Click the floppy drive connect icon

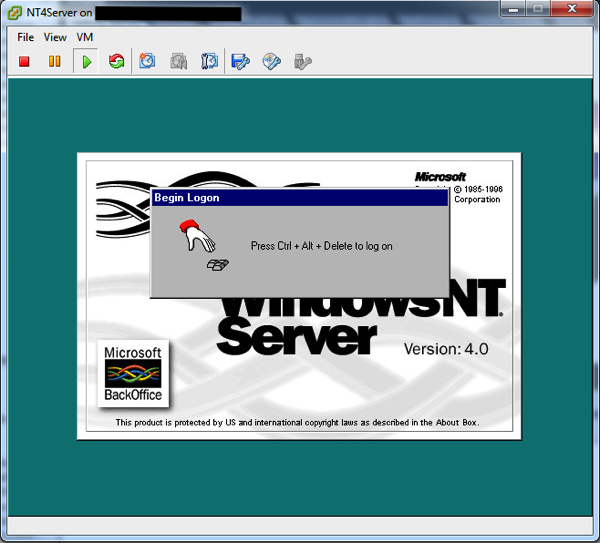(240, 61)
